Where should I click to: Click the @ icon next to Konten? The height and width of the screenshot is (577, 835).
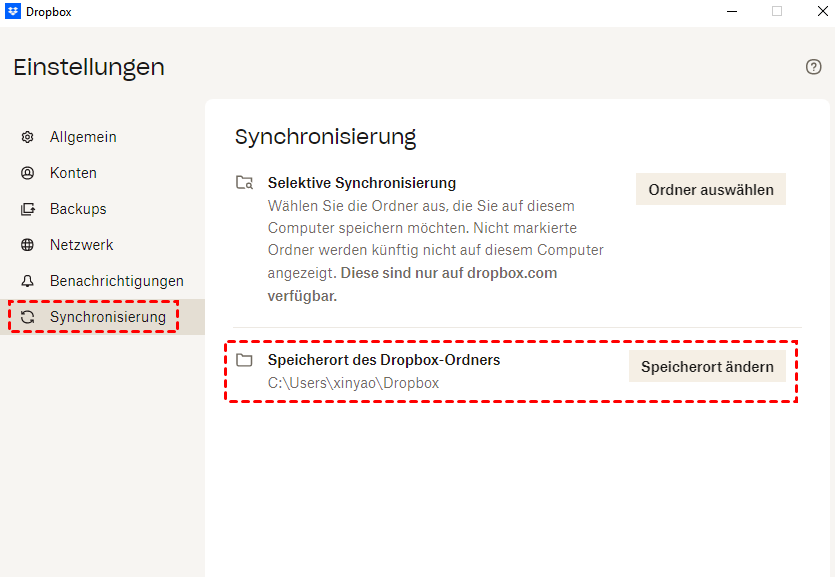(28, 173)
